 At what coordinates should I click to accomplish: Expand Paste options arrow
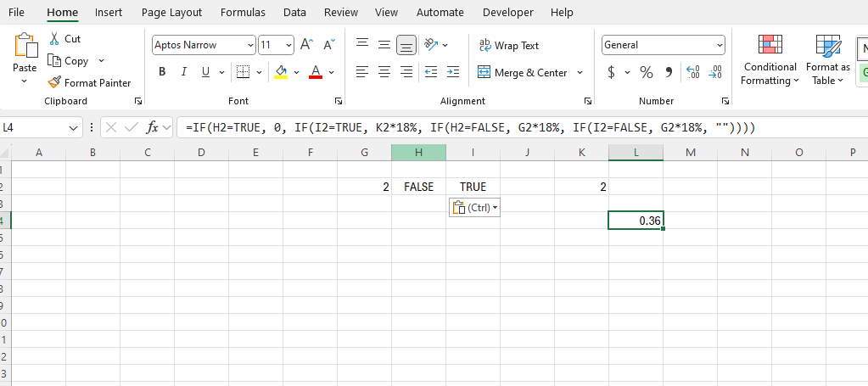(x=25, y=81)
